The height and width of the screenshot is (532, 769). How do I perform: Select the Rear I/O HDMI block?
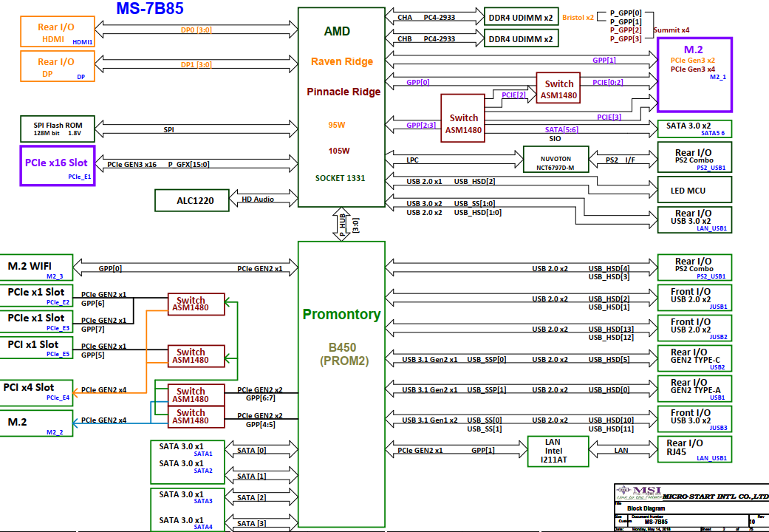point(58,33)
